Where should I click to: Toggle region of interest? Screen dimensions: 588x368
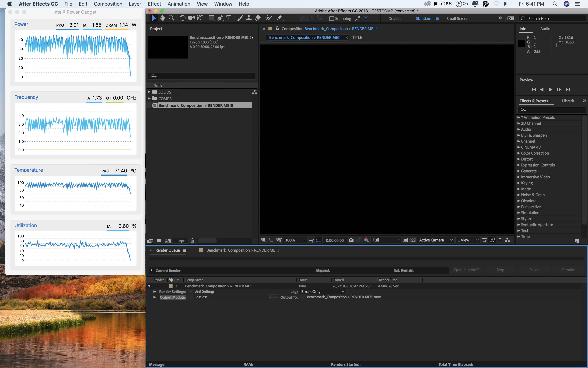[x=405, y=240]
